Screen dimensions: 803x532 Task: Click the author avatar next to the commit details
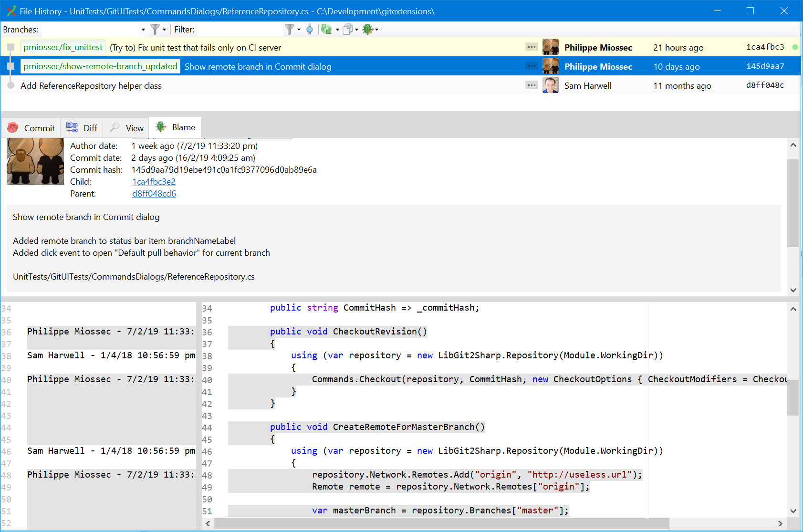tap(35, 161)
